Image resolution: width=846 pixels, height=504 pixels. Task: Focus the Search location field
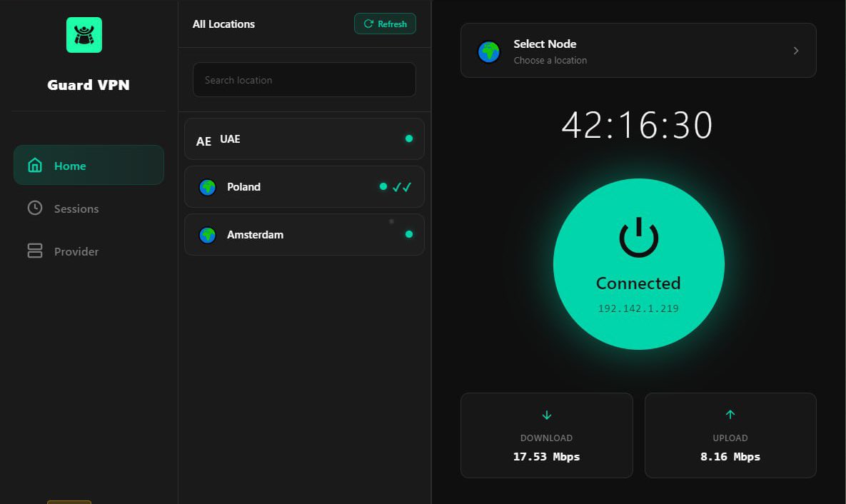304,80
